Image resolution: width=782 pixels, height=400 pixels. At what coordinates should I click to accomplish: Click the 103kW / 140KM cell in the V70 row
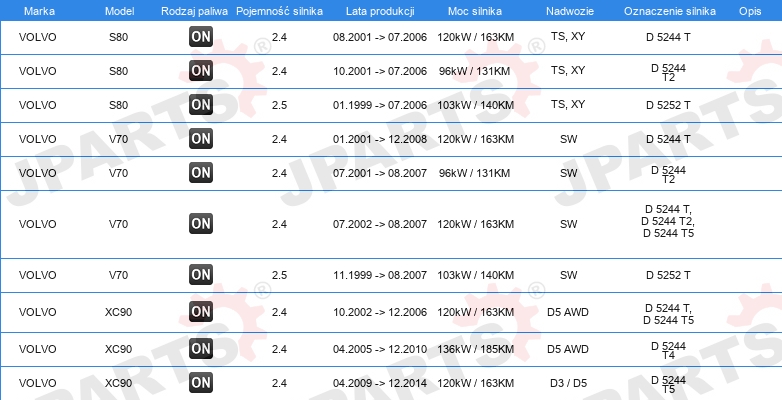475,275
